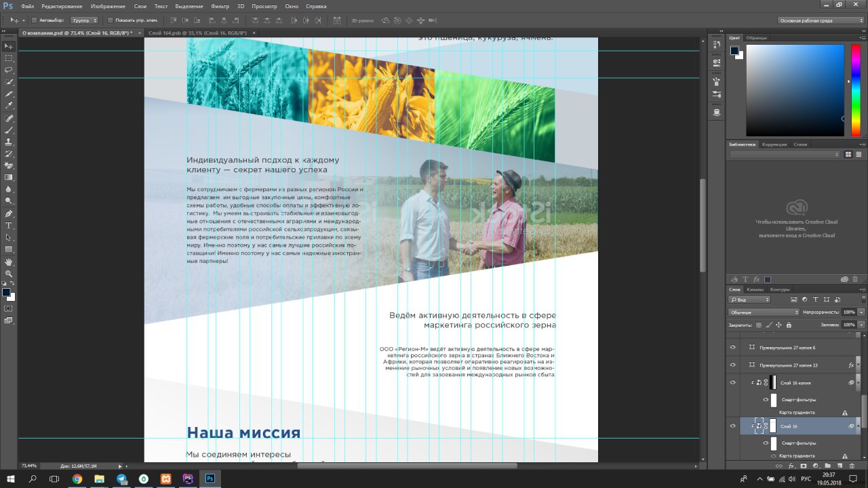Select the Blur tool
The width and height of the screenshot is (868, 488).
point(9,189)
